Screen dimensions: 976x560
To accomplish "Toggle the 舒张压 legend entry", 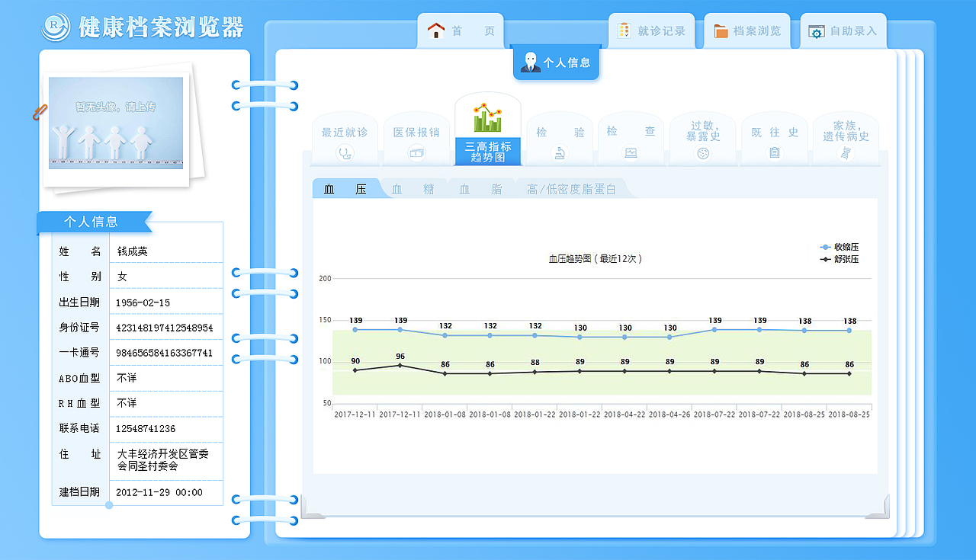I will point(839,259).
